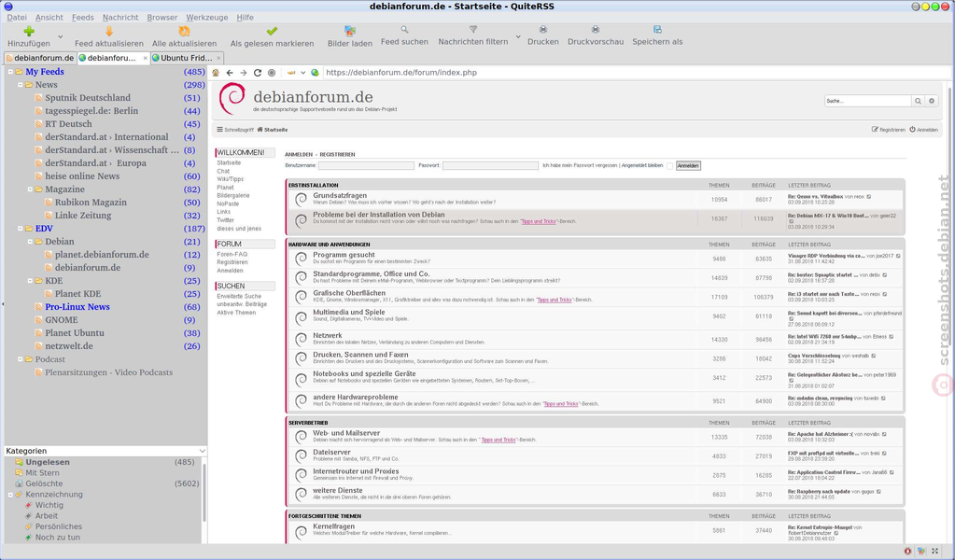
Task: Collapse the News folder
Action: pos(21,85)
